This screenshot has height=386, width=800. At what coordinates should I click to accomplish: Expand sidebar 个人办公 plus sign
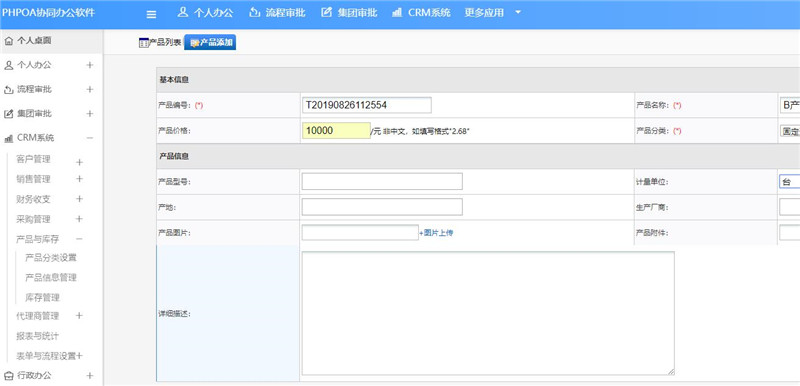[x=90, y=65]
